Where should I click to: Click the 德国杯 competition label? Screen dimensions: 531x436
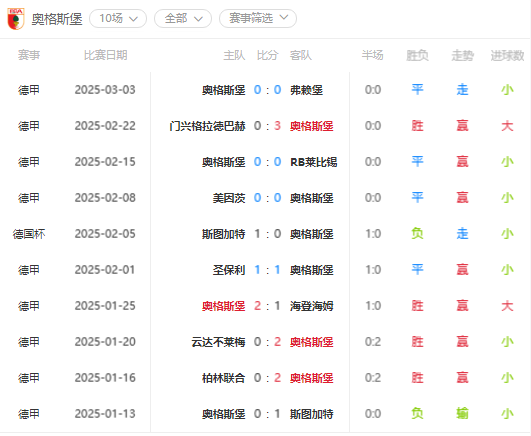[29, 234]
